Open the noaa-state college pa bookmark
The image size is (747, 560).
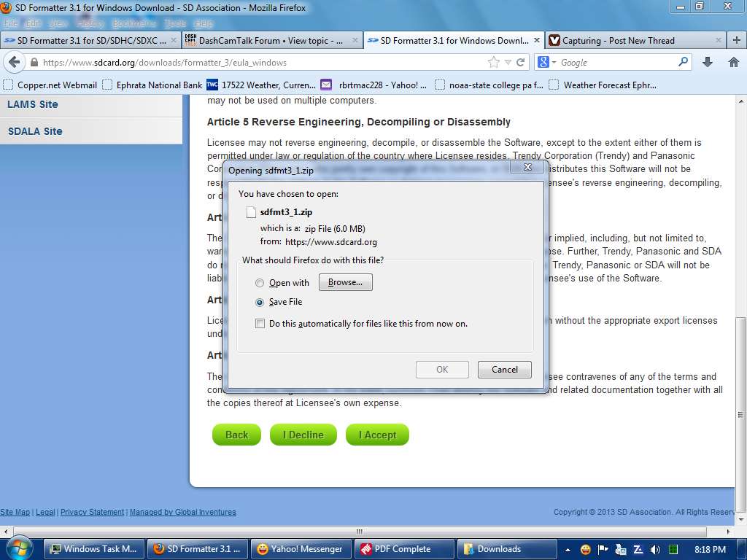(x=489, y=85)
